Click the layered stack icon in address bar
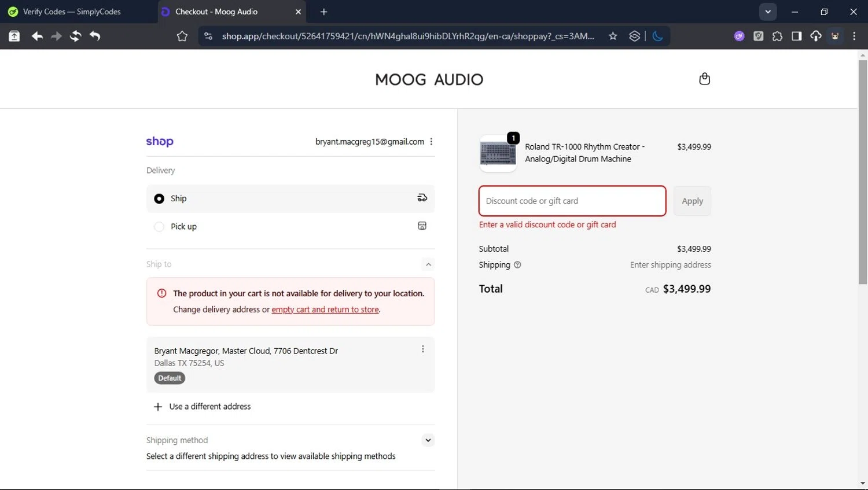Viewport: 868px width, 490px height. (x=634, y=36)
